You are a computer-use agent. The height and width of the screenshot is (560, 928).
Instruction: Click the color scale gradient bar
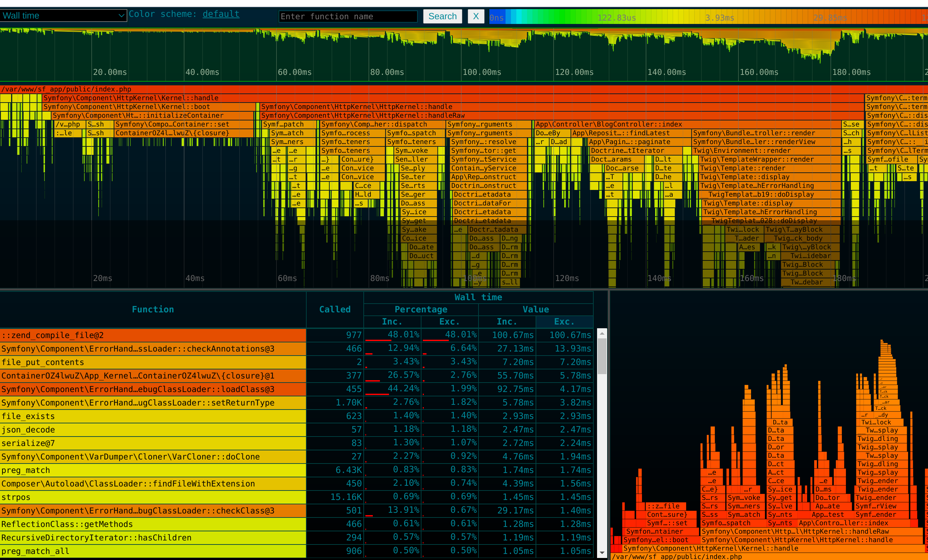coord(708,17)
